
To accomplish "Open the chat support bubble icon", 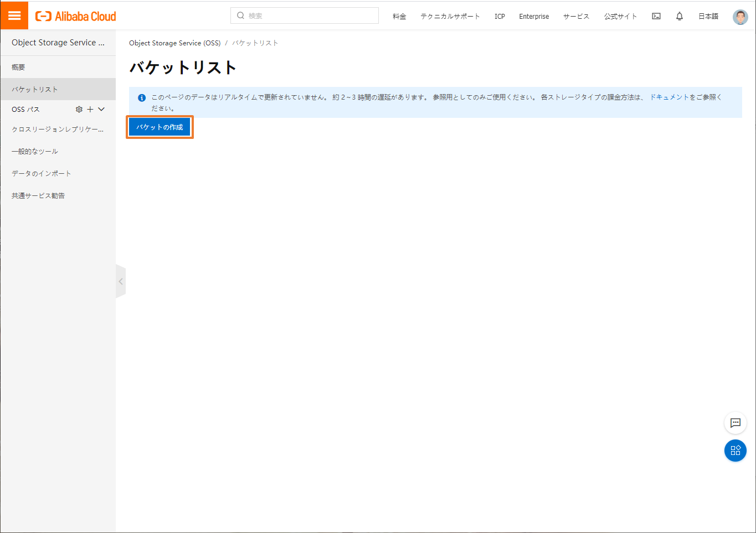I will pos(735,423).
